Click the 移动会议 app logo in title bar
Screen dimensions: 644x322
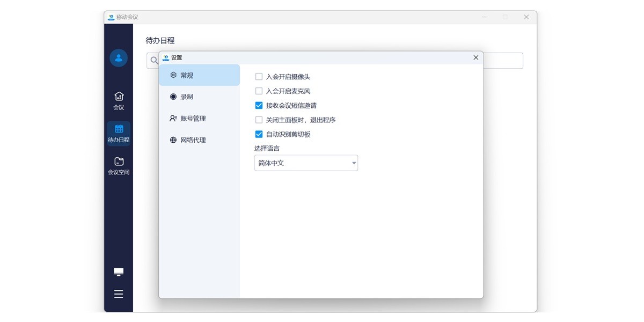click(x=111, y=17)
